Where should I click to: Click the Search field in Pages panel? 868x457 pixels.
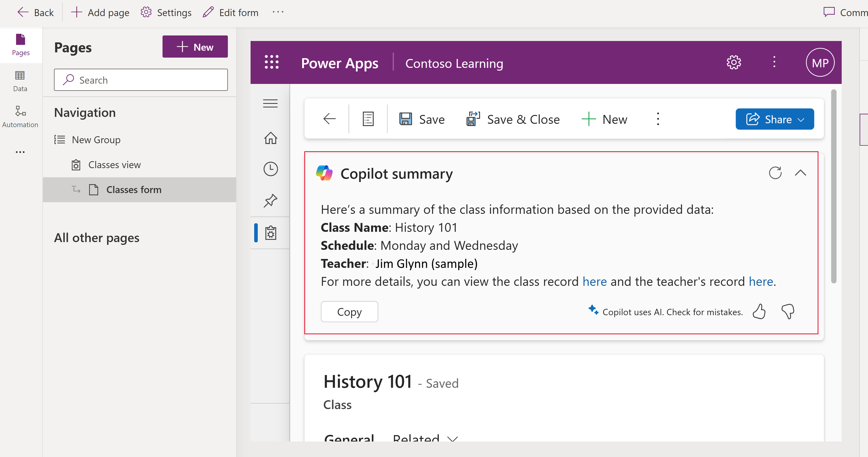pyautogui.click(x=141, y=80)
